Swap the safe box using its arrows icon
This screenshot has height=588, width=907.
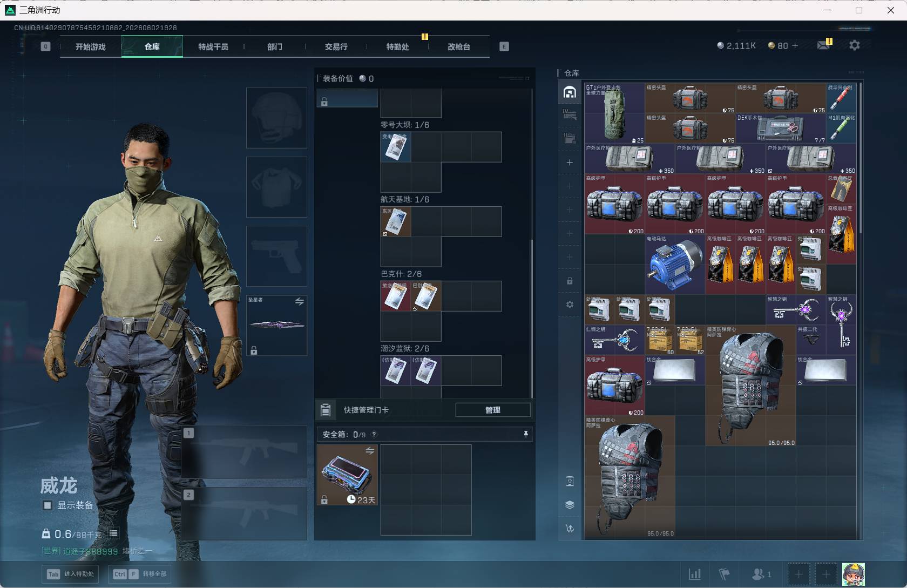pyautogui.click(x=370, y=451)
